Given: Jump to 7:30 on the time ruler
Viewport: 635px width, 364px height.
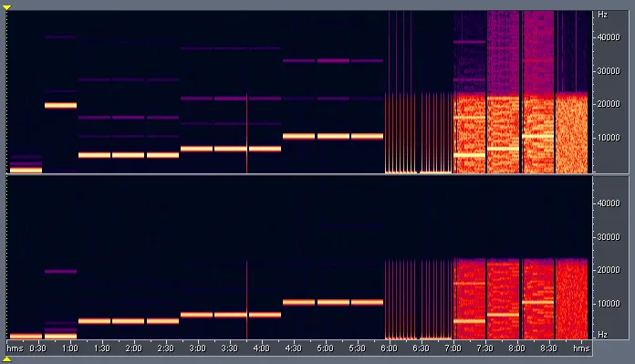Looking at the screenshot, I should (484, 348).
